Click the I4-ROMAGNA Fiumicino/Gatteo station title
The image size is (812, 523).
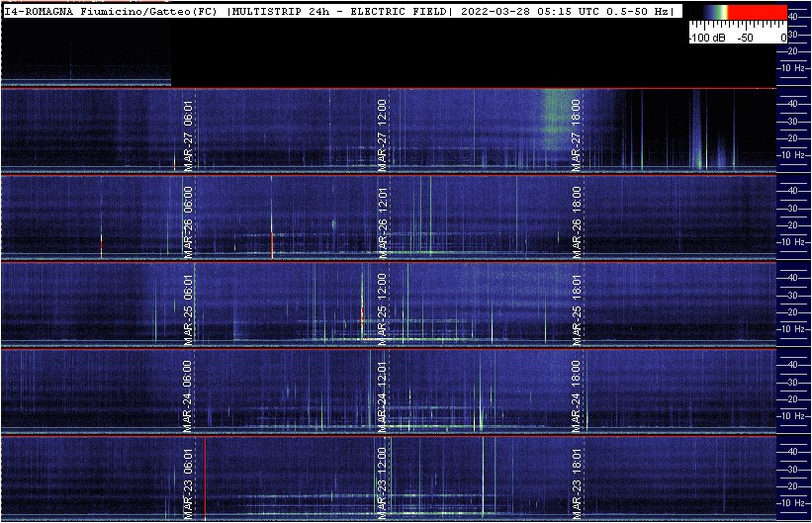[112, 11]
